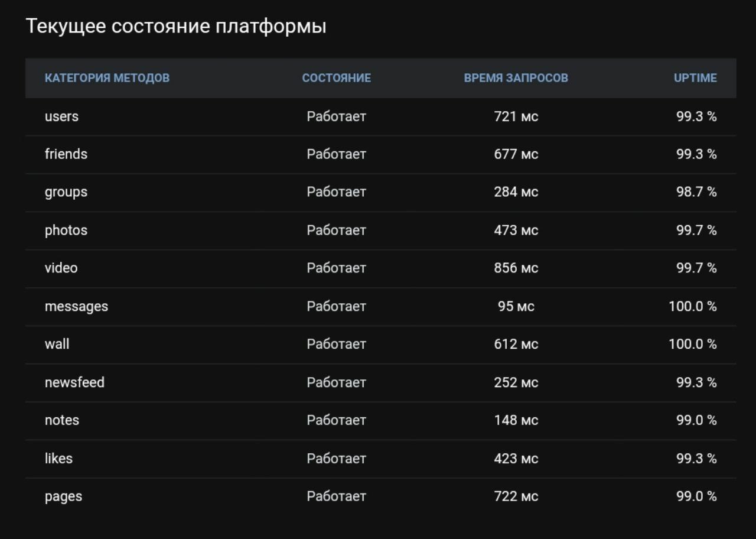Click the 856 мс request time cell
The width and height of the screenshot is (756, 539).
516,268
